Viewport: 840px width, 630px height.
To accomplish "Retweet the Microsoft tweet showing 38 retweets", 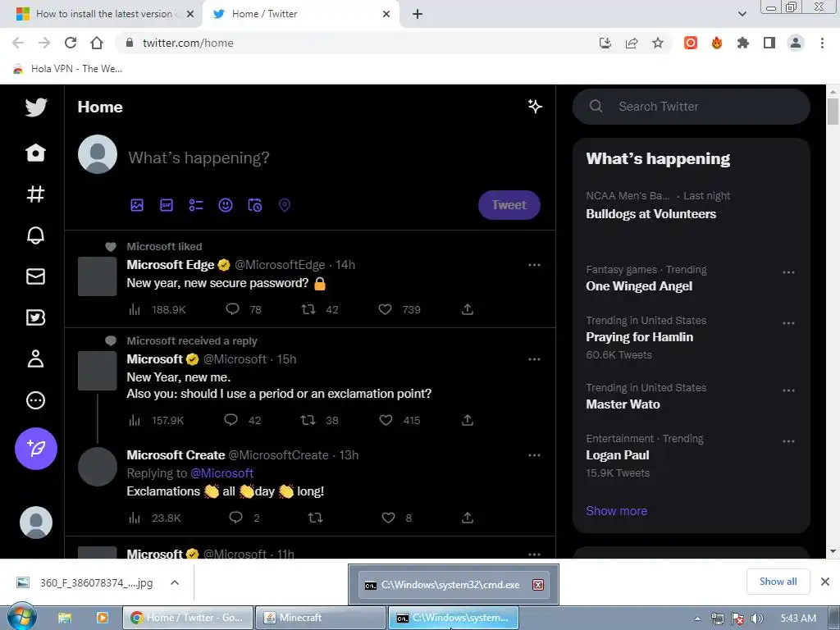I will pyautogui.click(x=308, y=420).
